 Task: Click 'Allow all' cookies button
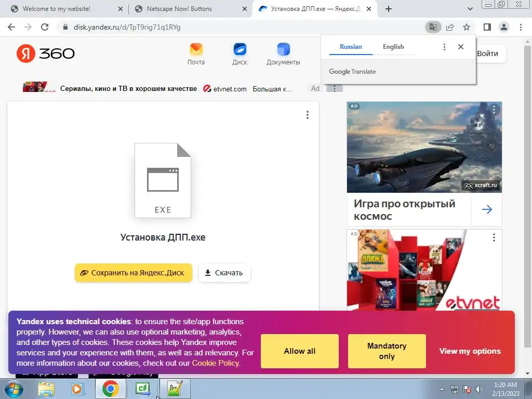(300, 351)
